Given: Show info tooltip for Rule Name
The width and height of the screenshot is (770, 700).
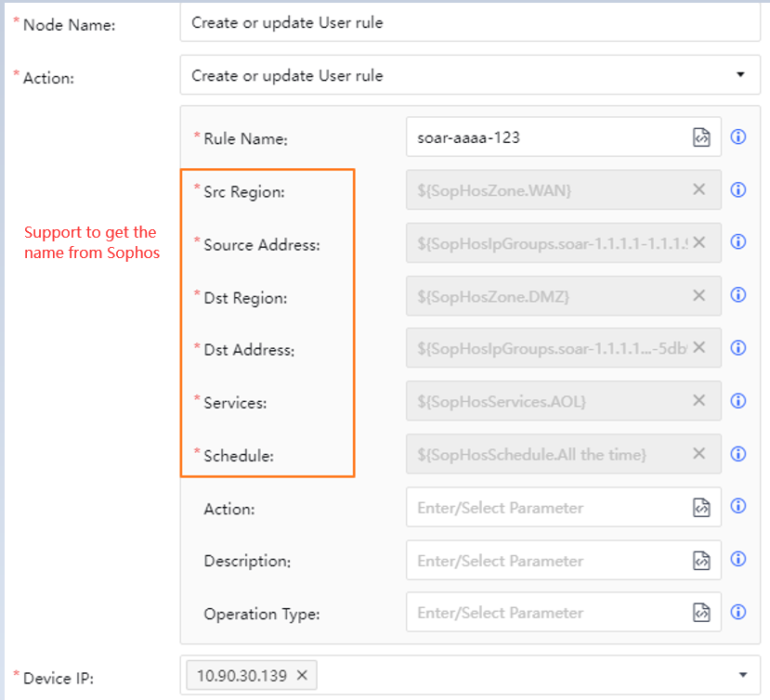Looking at the screenshot, I should (739, 137).
